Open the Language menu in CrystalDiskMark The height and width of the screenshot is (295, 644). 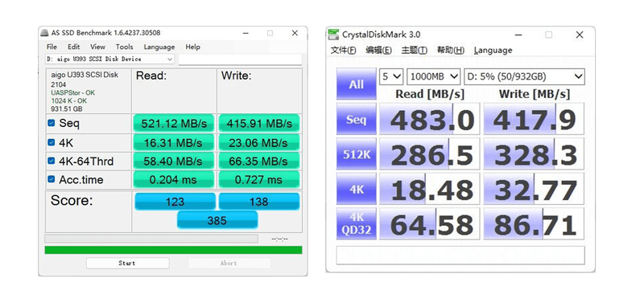(x=493, y=50)
